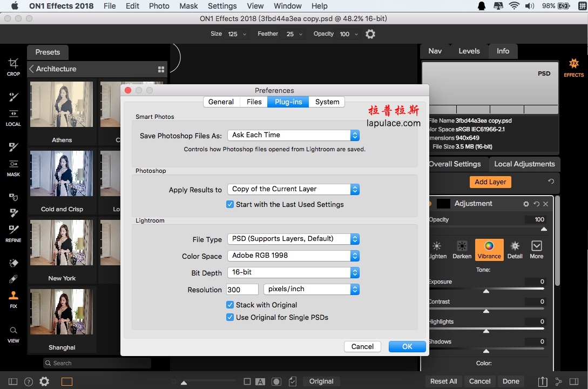This screenshot has width=588, height=389.
Task: Click the Original preview button
Action: coord(321,381)
